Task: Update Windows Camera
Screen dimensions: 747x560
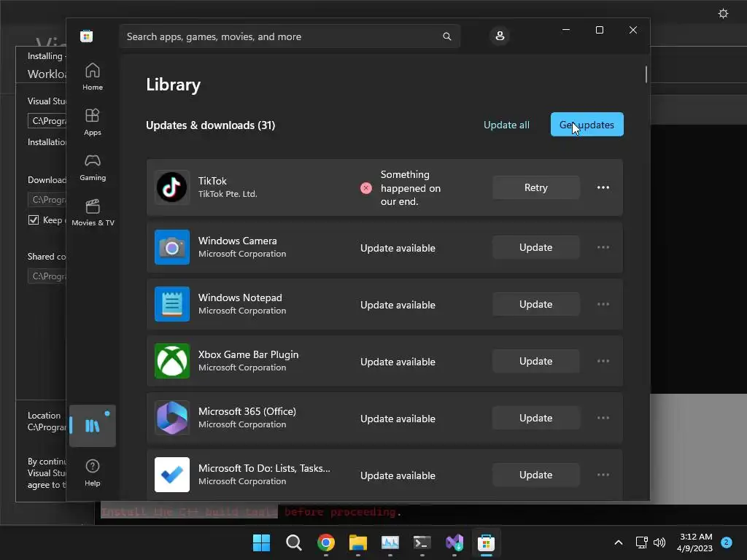Action: tap(536, 247)
